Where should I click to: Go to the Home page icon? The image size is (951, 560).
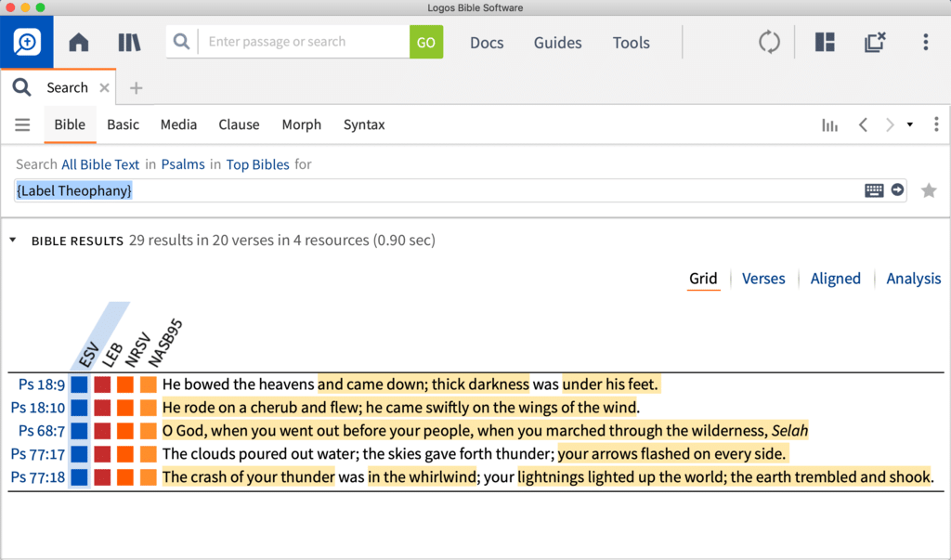pyautogui.click(x=79, y=42)
